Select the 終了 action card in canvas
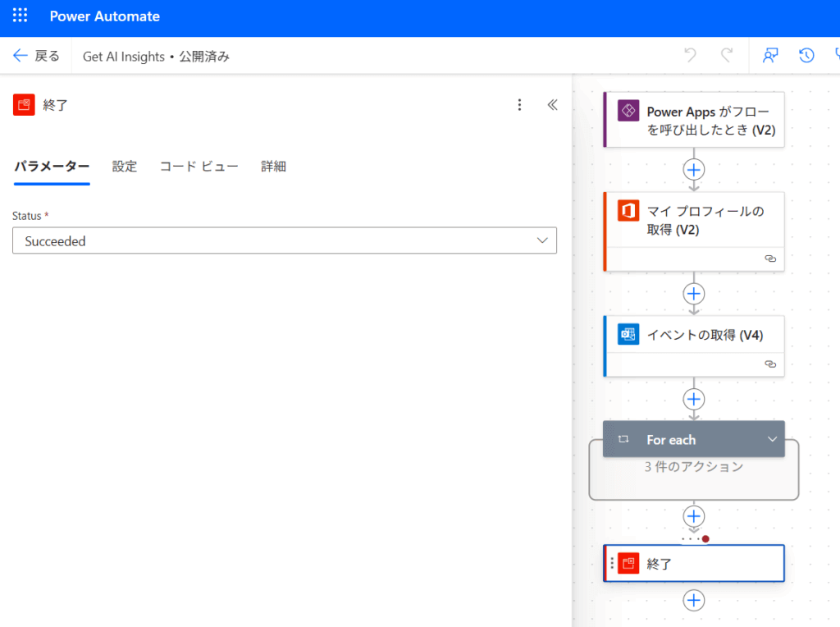The width and height of the screenshot is (840, 627). click(x=694, y=563)
